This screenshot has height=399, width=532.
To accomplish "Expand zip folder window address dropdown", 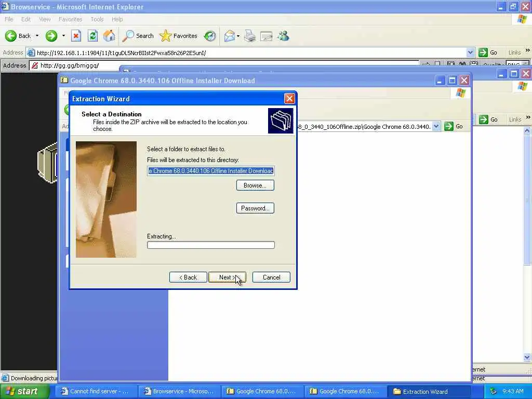I will [436, 127].
